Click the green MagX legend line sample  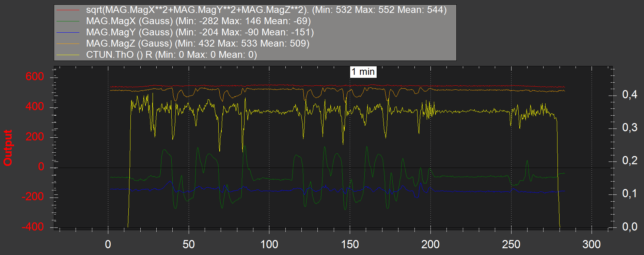click(68, 21)
